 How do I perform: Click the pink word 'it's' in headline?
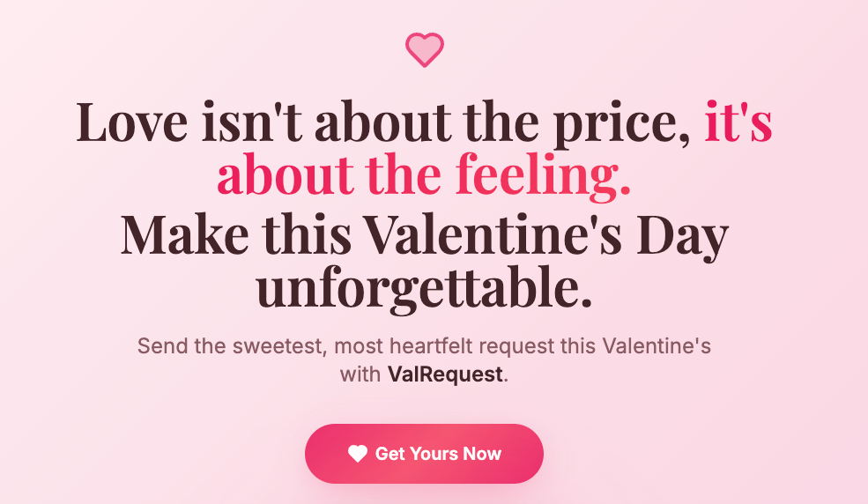coord(738,122)
